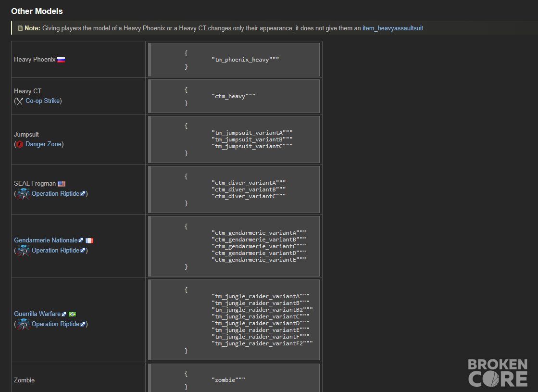The height and width of the screenshot is (392, 538).
Task: Click the Brazilian flag beside Guerrilla Warfare
Action: (x=73, y=314)
